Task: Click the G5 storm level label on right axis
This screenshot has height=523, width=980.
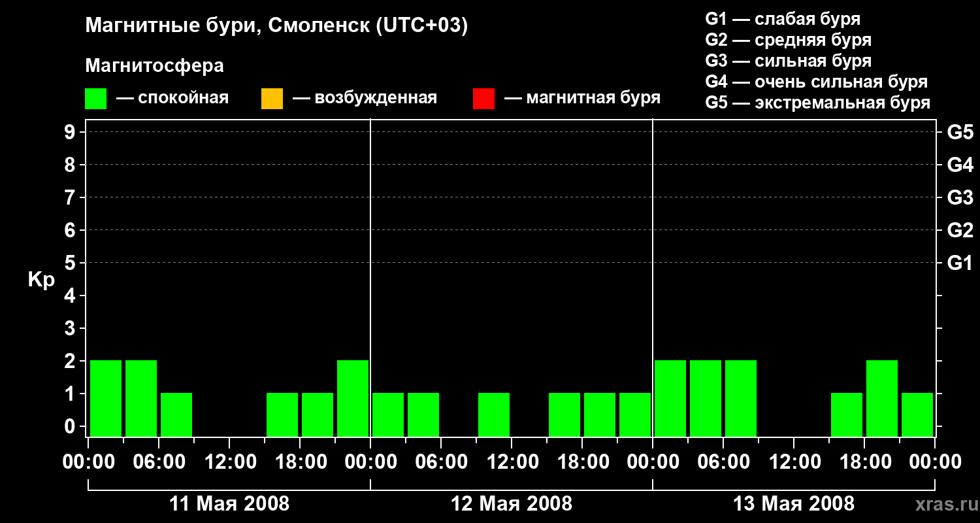Action: pos(960,132)
